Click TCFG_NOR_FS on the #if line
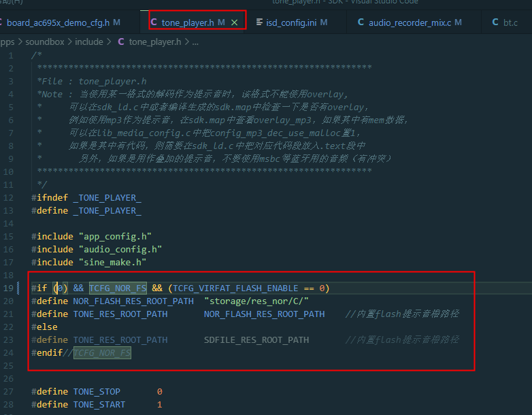 pos(118,288)
